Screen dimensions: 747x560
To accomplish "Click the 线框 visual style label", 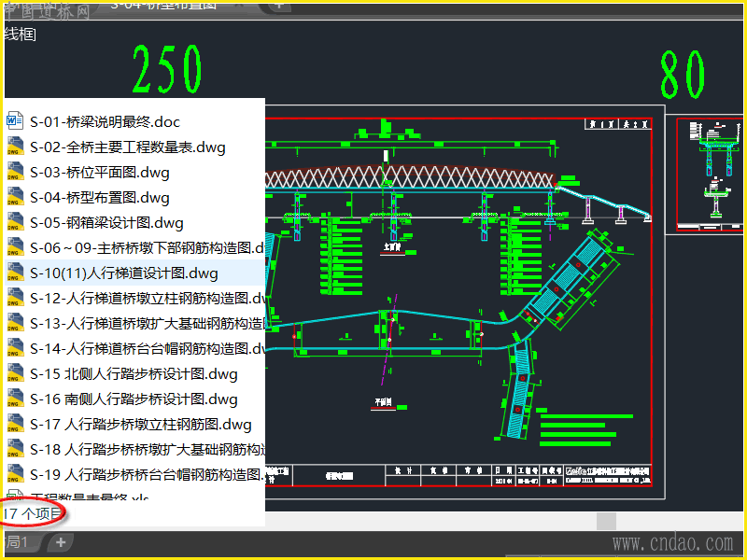I will (20, 35).
